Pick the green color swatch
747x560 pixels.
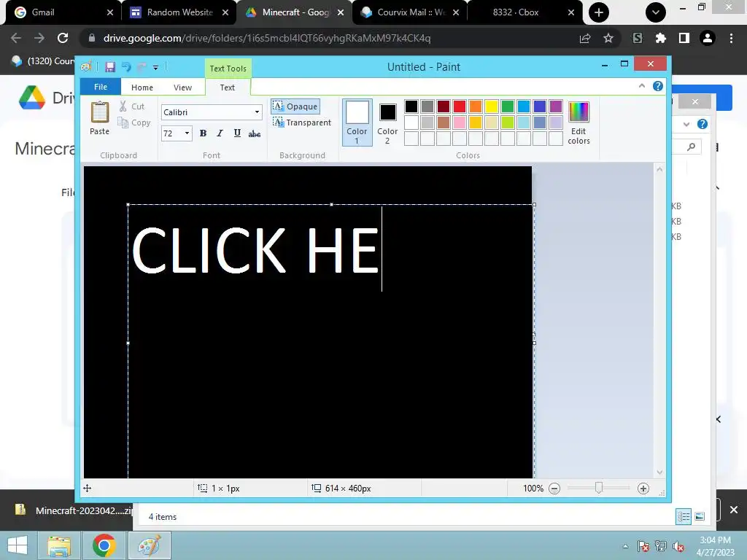coord(508,106)
